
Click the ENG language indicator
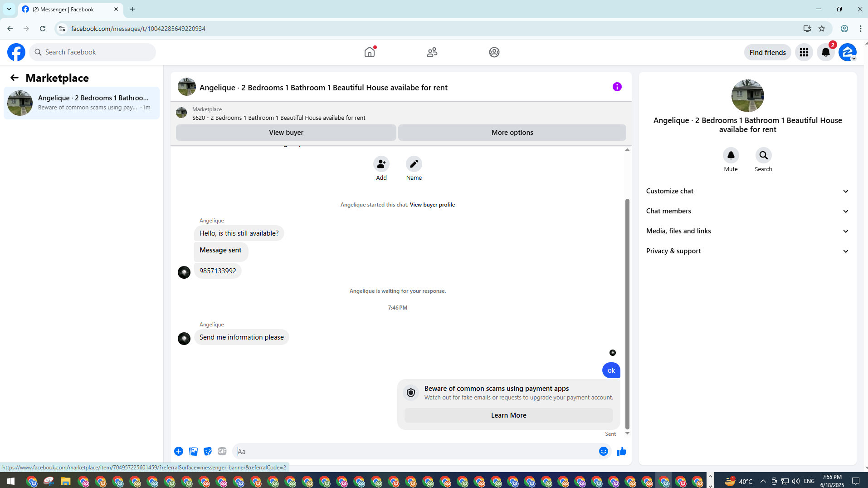point(809,481)
